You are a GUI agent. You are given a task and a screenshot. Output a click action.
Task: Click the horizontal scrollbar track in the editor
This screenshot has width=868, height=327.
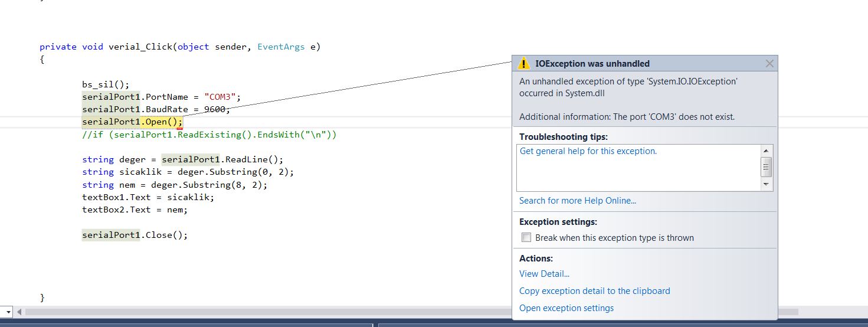coord(267,312)
